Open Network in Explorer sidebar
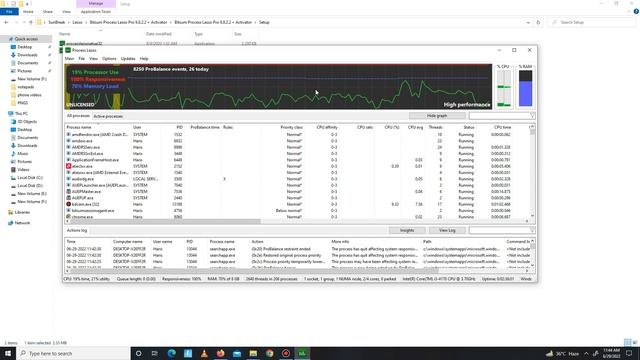 (x=22, y=223)
